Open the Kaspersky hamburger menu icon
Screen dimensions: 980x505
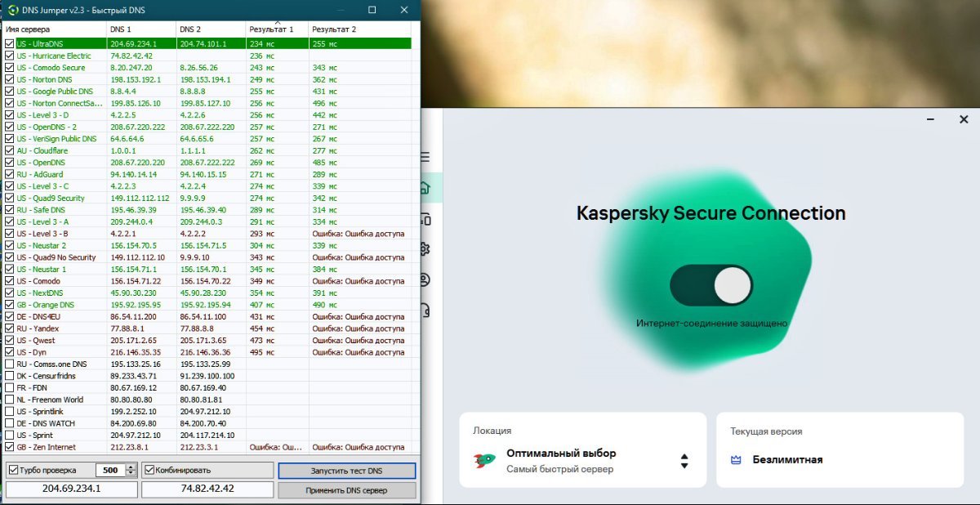pos(424,157)
